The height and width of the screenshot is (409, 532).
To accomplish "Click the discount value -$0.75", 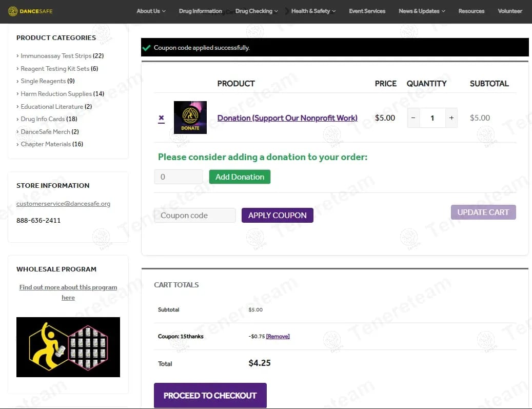I will click(x=257, y=336).
